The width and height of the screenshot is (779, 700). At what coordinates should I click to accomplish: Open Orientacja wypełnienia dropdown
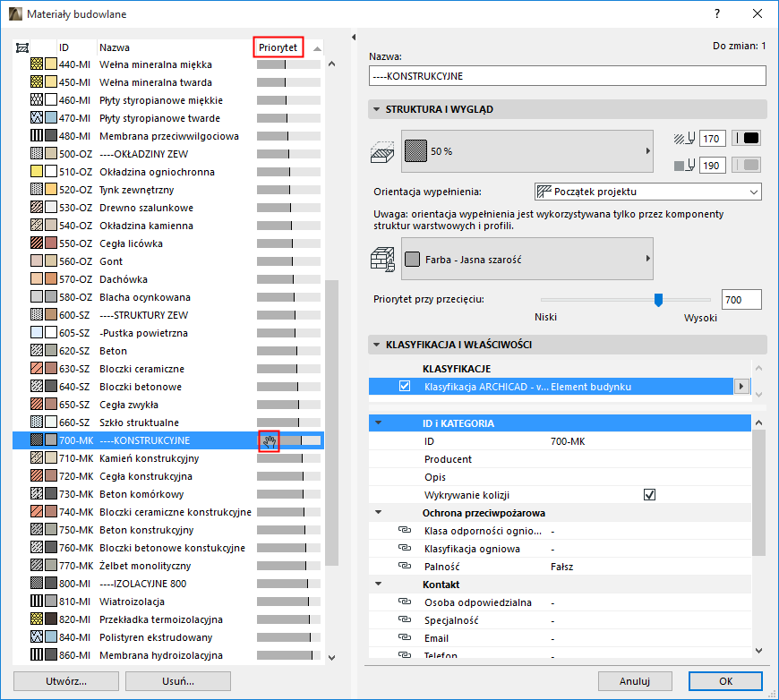[x=648, y=192]
